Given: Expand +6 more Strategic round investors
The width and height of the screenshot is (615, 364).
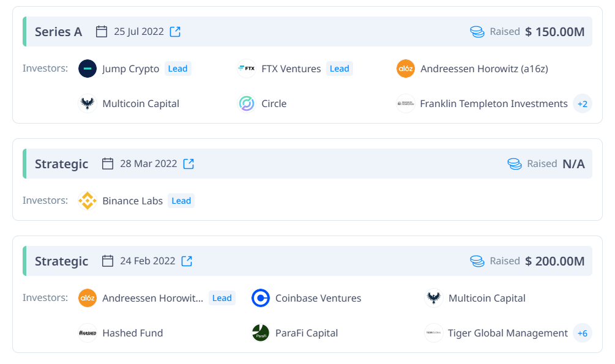Looking at the screenshot, I should (583, 333).
